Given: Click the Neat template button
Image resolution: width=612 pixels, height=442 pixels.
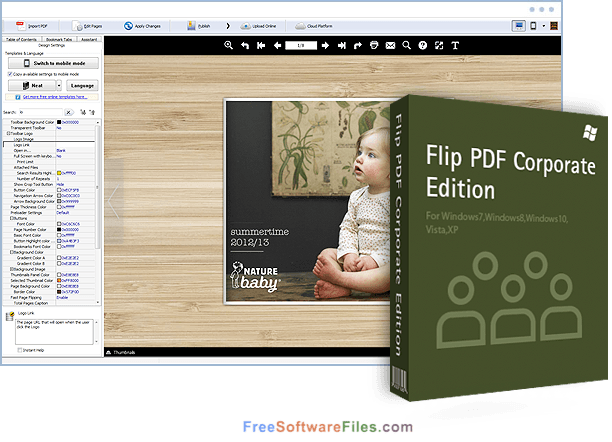Looking at the screenshot, I should pyautogui.click(x=32, y=86).
